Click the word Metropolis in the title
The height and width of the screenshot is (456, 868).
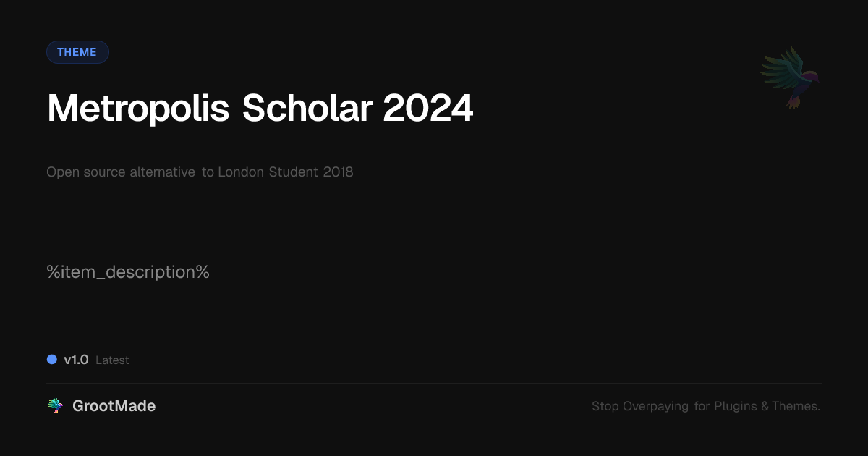[138, 109]
